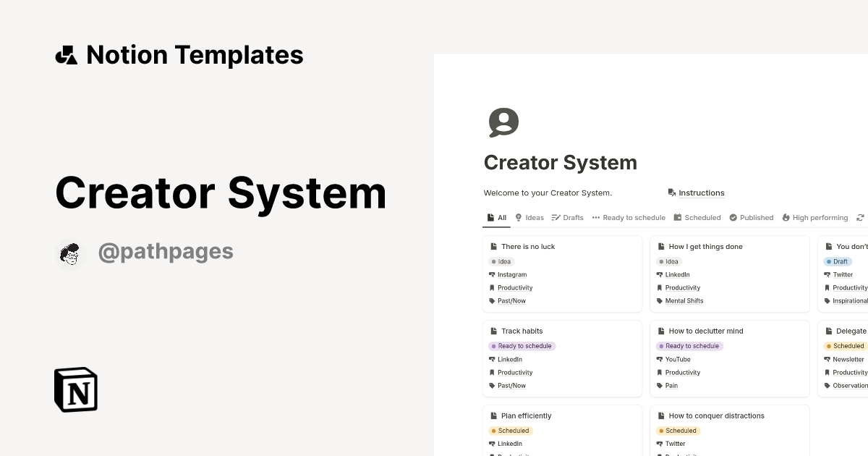Screen dimensions: 868x456
Task: Click the megaphone icon beside Instagram
Action: coord(494,274)
